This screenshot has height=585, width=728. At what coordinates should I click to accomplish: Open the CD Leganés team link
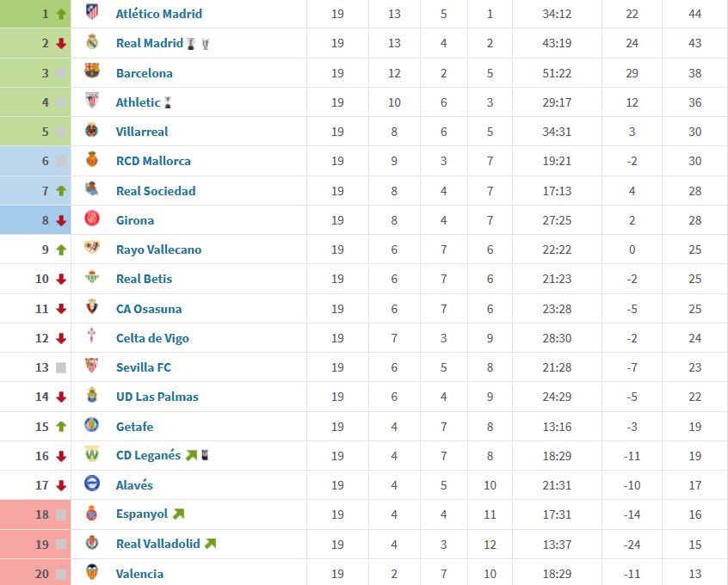point(148,455)
